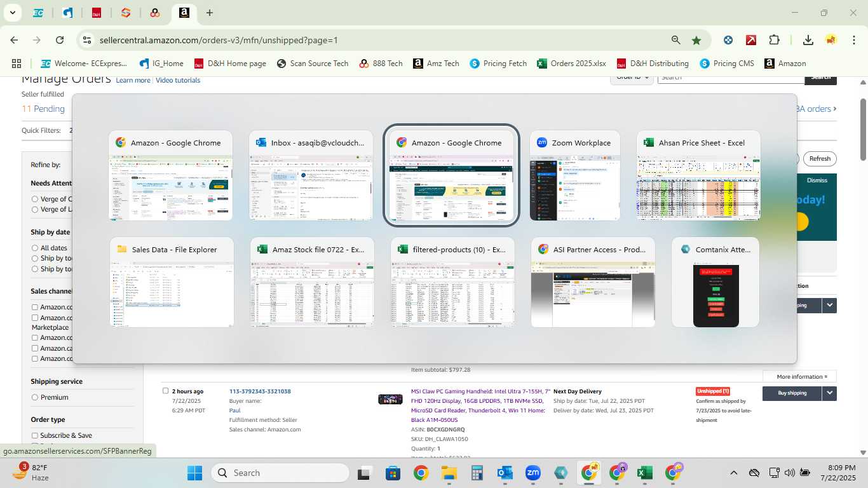Open the IG_Home bookmark
Screen dimensions: 868x488
coord(161,64)
